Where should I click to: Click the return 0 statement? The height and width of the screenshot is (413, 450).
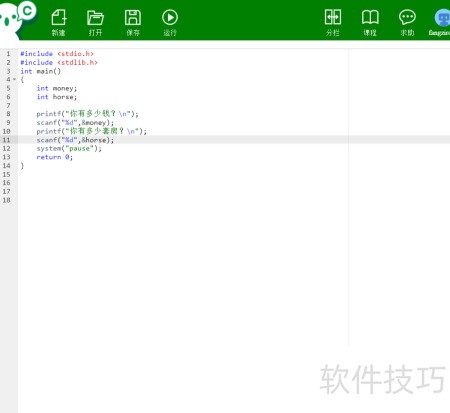(x=54, y=157)
